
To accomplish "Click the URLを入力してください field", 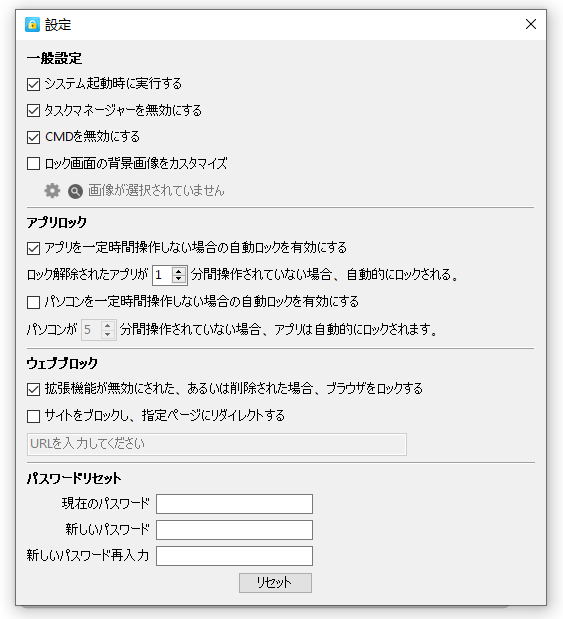I will coord(217,444).
